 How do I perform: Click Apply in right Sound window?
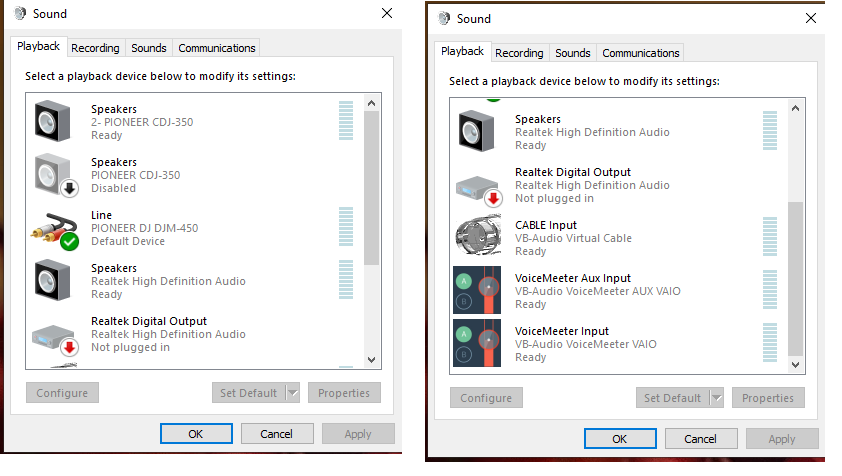pos(782,438)
